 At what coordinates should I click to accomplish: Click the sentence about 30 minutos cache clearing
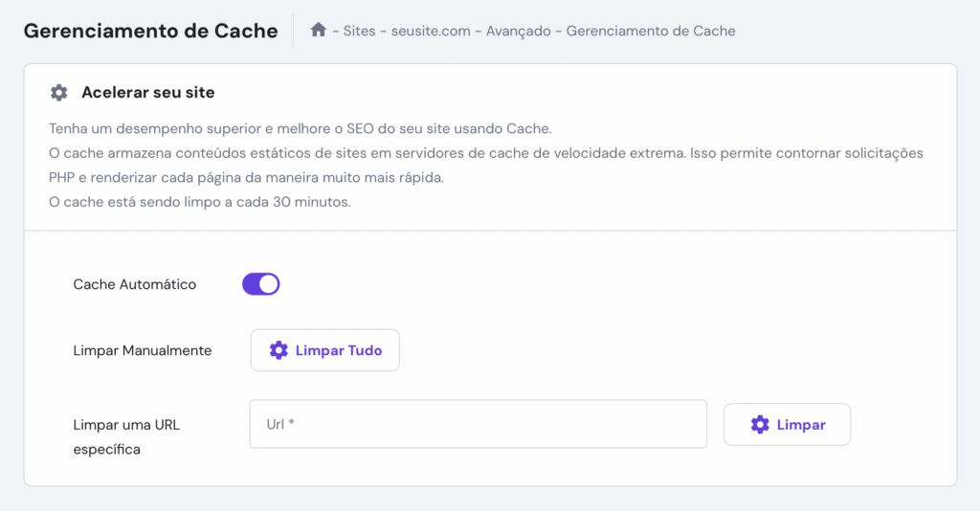[200, 203]
